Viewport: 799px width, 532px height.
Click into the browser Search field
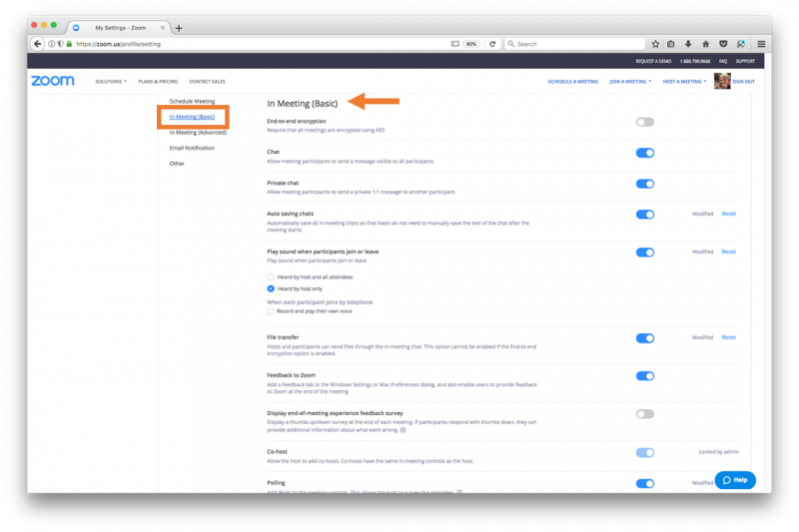click(575, 44)
